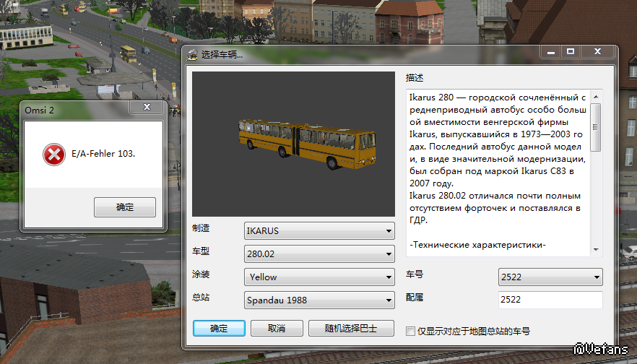637x364 pixels.
Task: Click the text "-Технические характеристики-"
Action: coord(477,245)
